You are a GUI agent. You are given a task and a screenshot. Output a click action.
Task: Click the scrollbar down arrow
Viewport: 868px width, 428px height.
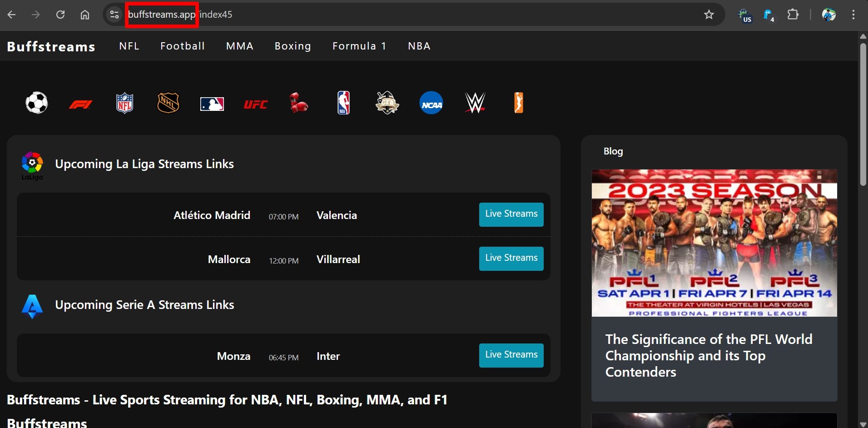click(863, 424)
